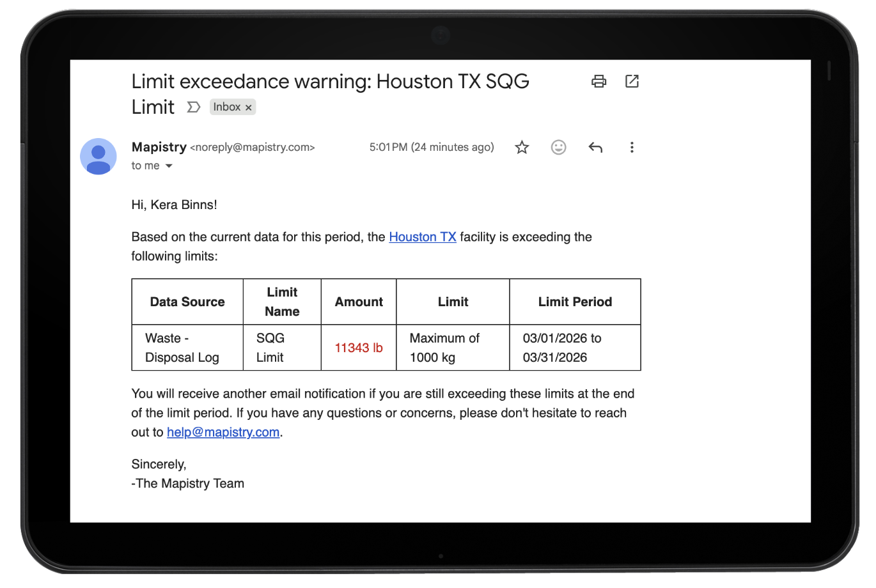Click the sender's avatar picture
This screenshot has height=588, width=876.
point(98,156)
